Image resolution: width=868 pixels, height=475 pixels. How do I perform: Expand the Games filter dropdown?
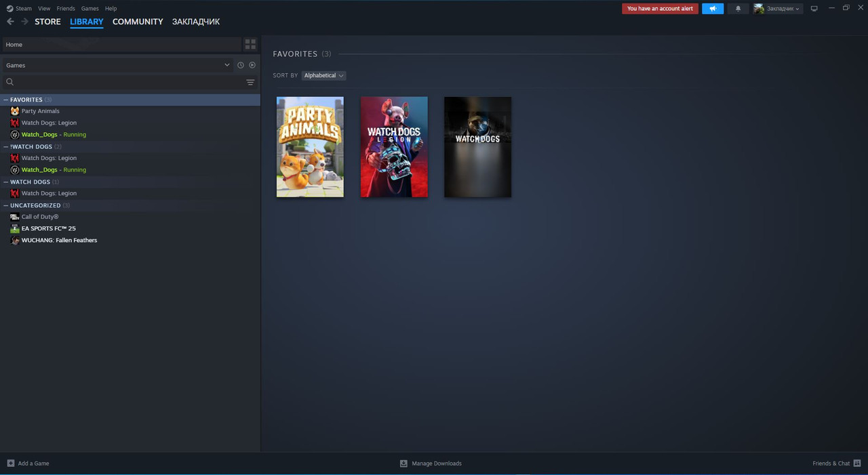117,65
